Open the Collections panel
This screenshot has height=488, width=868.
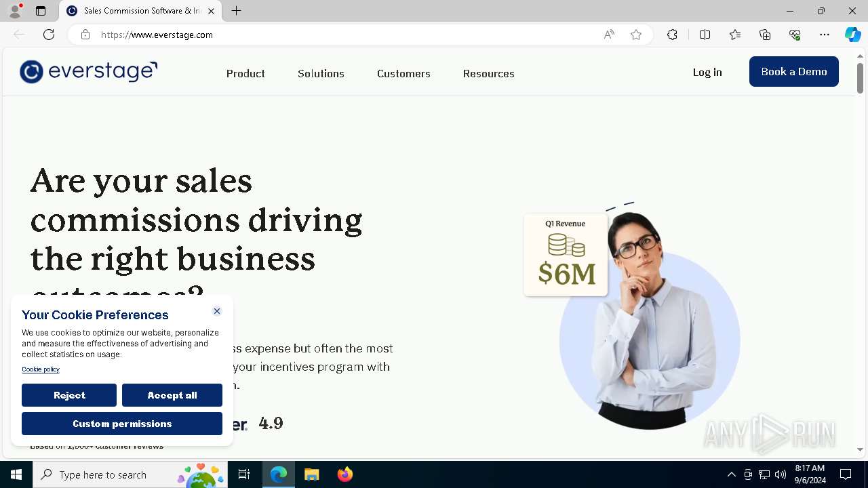click(x=765, y=35)
